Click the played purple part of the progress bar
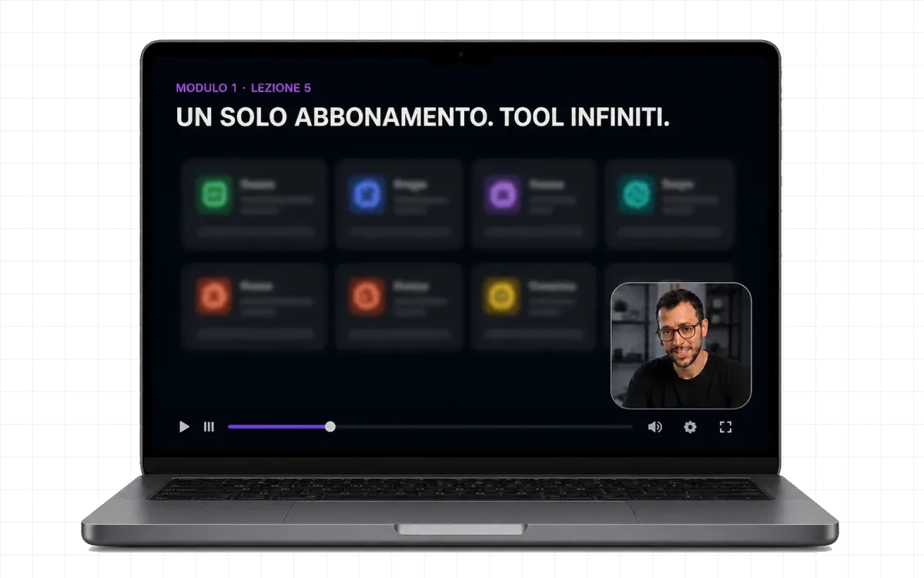The width and height of the screenshot is (924, 578). [276, 426]
